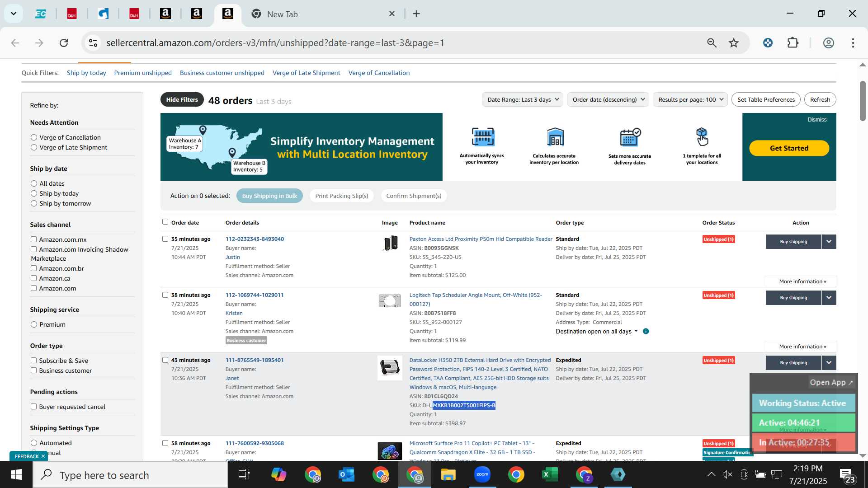Screen dimensions: 868x488
Task: Dismiss the Multi Location Inventory banner
Action: [817, 120]
